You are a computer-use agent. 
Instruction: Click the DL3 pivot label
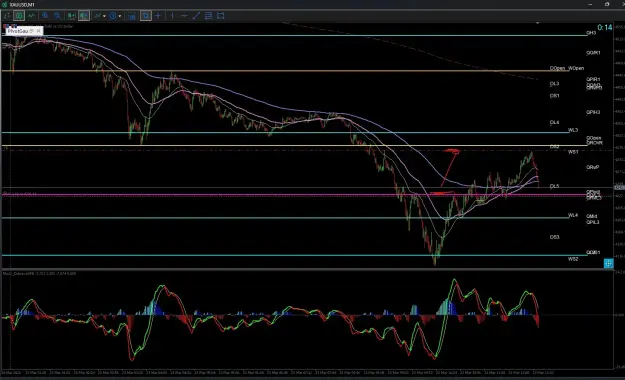click(554, 84)
